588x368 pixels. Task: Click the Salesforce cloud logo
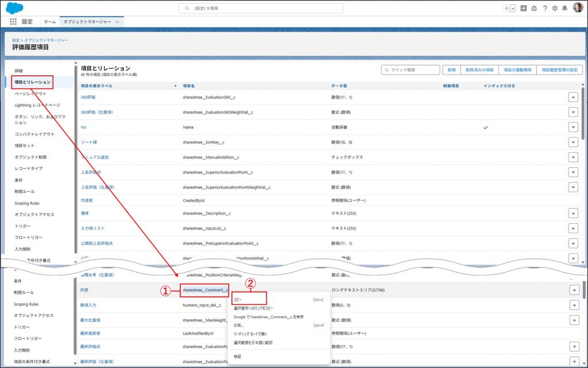14,7
